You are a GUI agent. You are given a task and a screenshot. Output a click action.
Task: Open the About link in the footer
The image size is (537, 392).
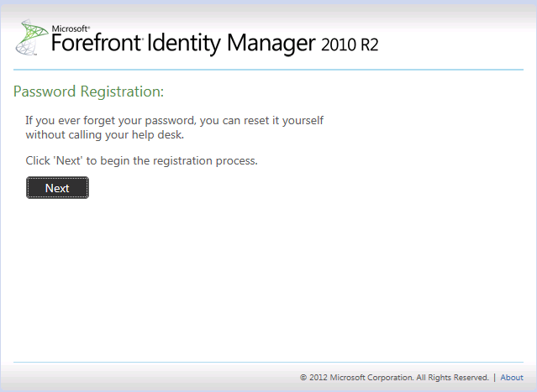point(512,377)
